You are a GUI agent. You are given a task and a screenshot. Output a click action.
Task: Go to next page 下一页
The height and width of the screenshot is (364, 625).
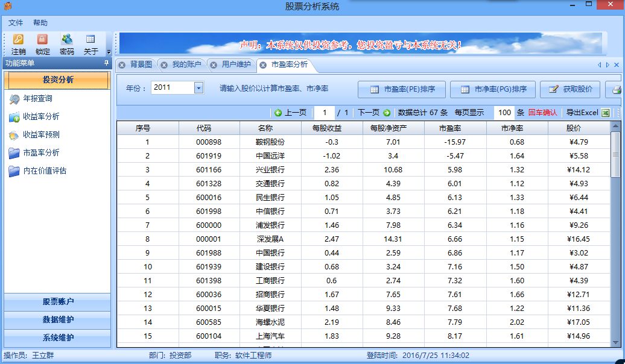click(x=374, y=113)
